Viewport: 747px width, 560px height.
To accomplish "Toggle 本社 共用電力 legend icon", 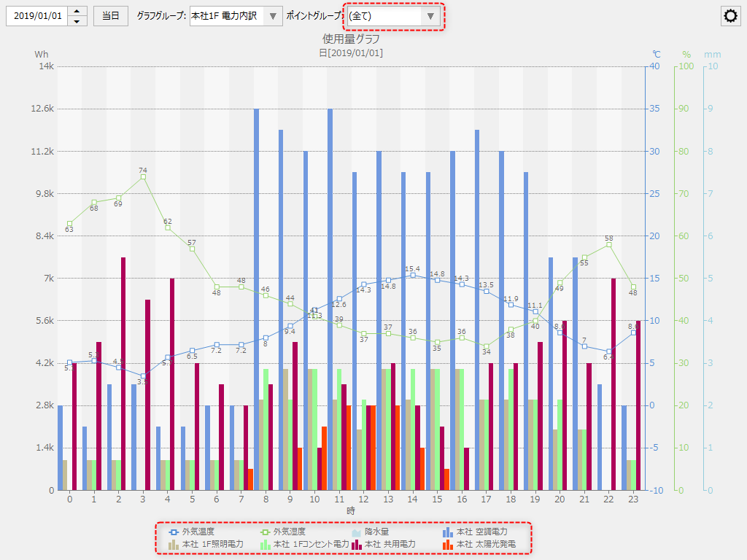I will coord(357,544).
